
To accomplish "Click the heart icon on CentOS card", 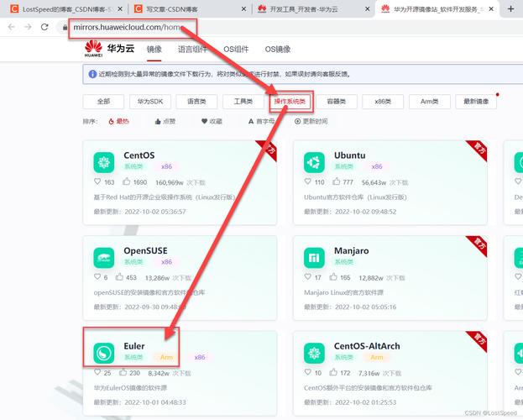I will coord(97,181).
